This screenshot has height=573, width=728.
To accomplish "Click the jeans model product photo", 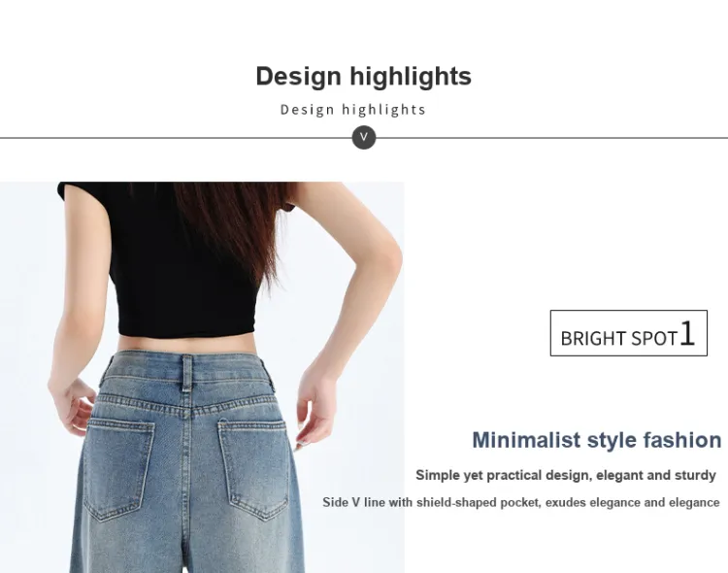I will [x=202, y=377].
